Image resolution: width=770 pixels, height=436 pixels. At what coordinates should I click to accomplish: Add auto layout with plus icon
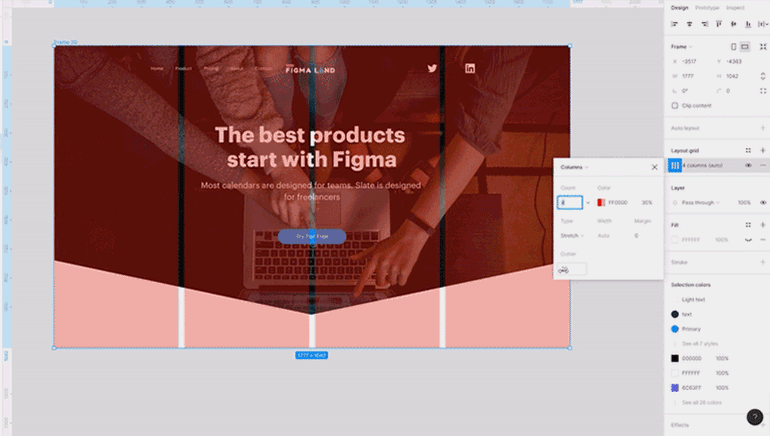pyautogui.click(x=763, y=128)
